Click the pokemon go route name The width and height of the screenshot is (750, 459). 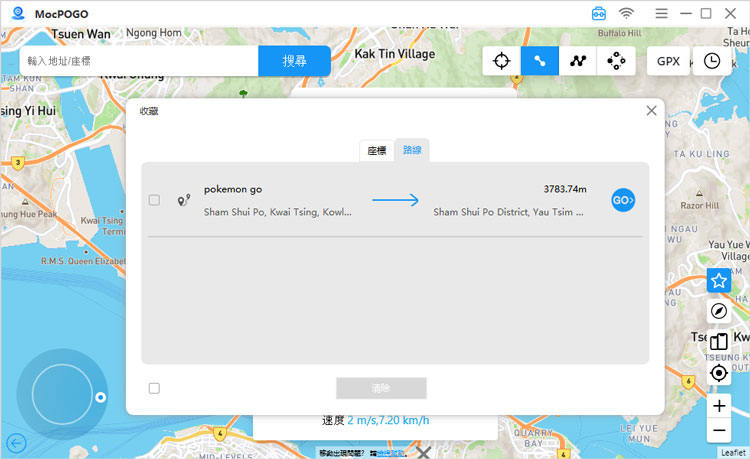[x=233, y=189]
